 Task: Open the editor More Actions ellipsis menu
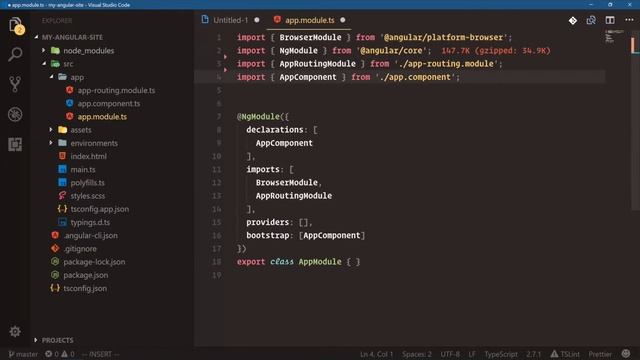629,20
